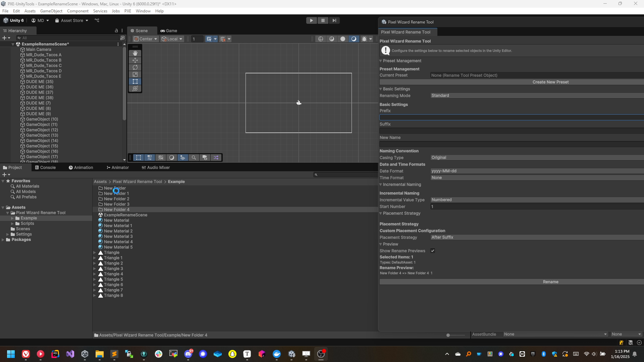Click the Pause button
Screen dimensions: 644x362
pos(323,20)
